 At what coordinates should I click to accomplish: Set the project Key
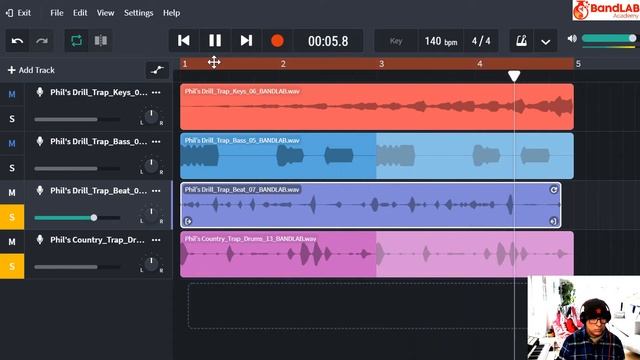tap(396, 41)
